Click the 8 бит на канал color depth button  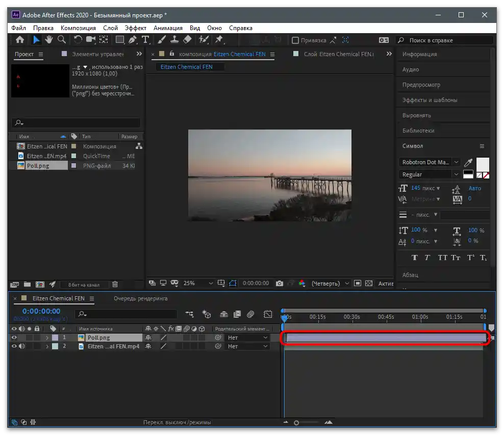click(x=84, y=285)
